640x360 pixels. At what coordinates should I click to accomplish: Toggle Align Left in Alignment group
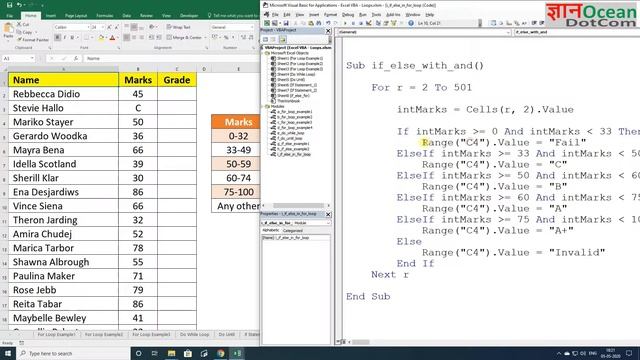[127, 38]
